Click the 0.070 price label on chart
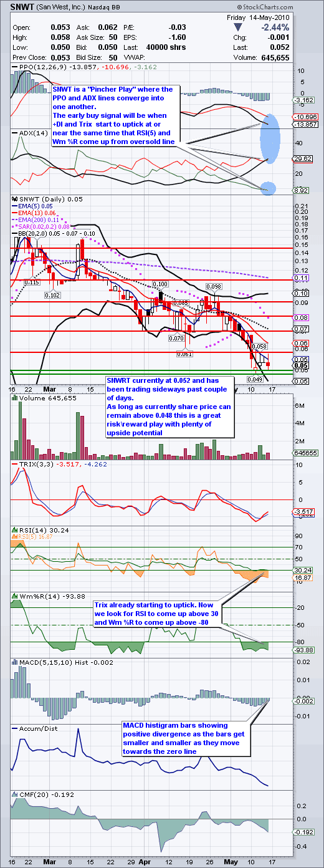This screenshot has height=868, width=324. [175, 337]
